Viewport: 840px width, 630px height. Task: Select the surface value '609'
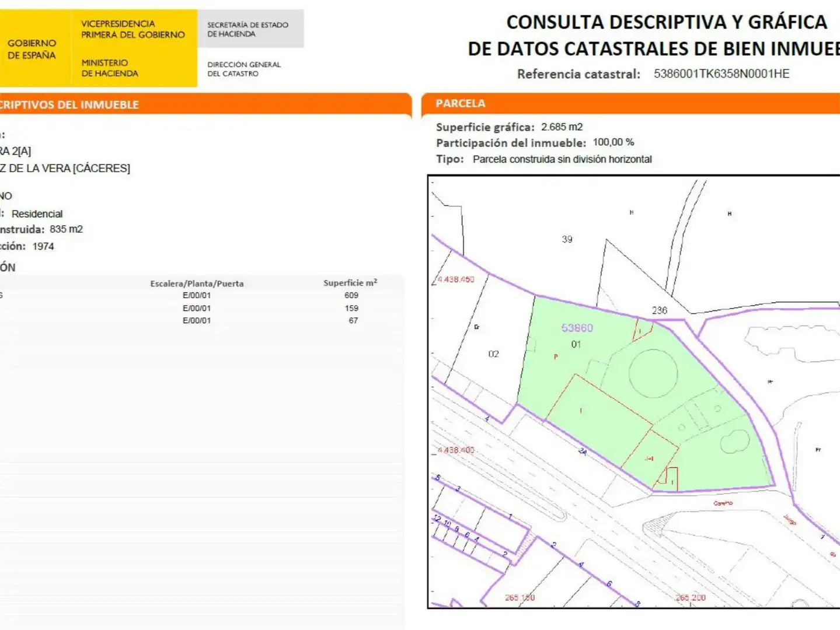point(351,296)
